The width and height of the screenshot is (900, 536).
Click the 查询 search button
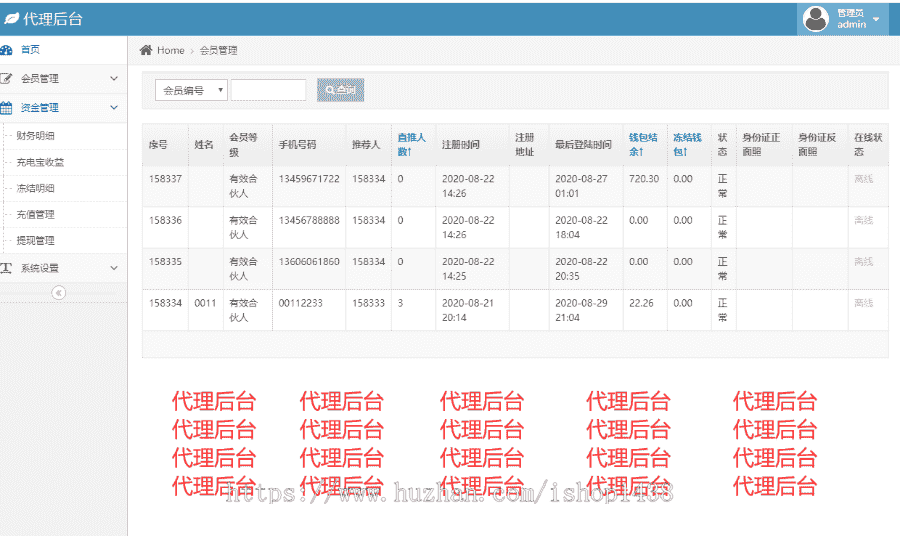pyautogui.click(x=340, y=90)
